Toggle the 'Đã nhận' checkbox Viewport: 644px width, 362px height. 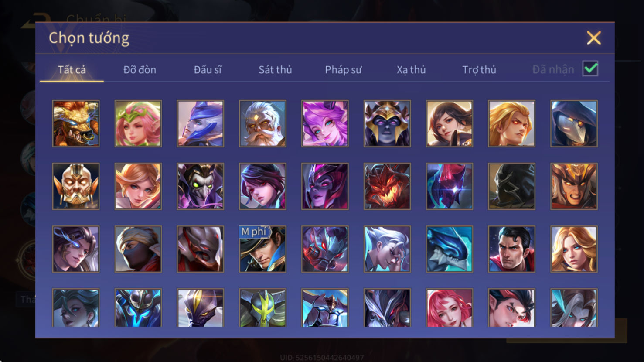click(x=590, y=69)
